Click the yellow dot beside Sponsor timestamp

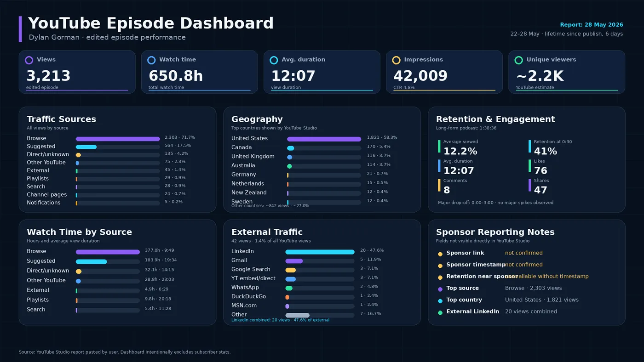coord(440,266)
